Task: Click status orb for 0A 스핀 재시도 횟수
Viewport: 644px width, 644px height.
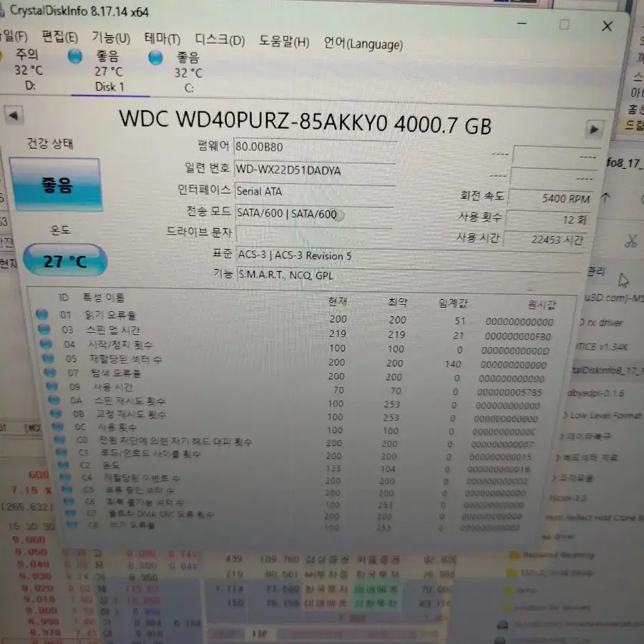Action: (x=54, y=399)
